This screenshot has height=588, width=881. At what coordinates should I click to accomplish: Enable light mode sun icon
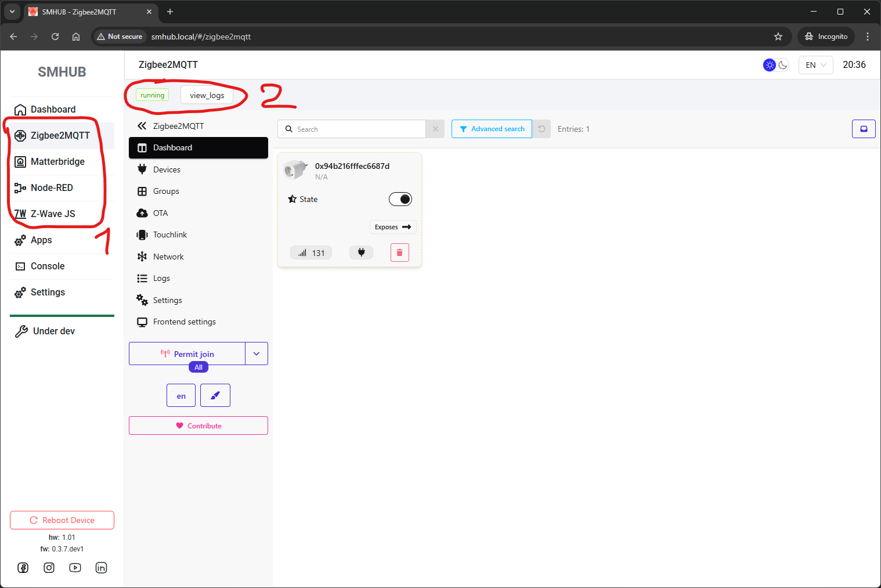pyautogui.click(x=769, y=65)
